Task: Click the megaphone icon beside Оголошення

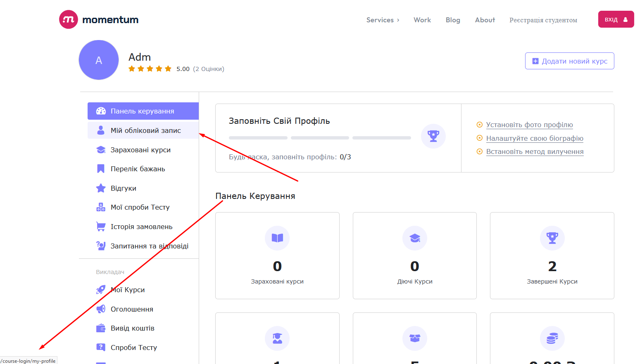Action: click(x=101, y=309)
